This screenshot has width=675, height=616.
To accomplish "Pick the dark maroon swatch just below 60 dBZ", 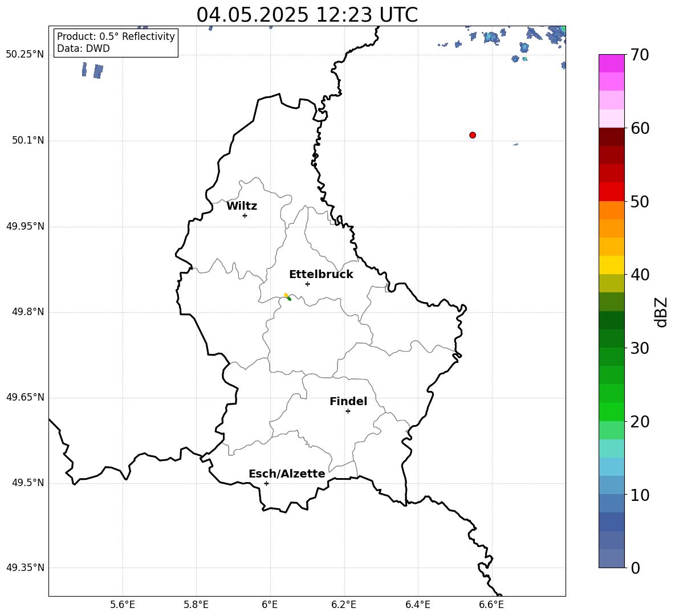I will coord(612,137).
